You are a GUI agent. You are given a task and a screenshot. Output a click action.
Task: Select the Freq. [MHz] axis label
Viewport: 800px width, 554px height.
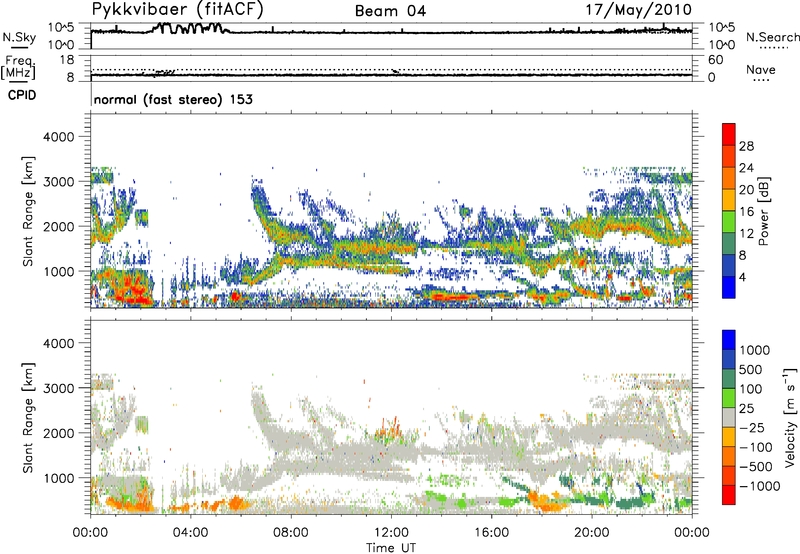coord(18,68)
